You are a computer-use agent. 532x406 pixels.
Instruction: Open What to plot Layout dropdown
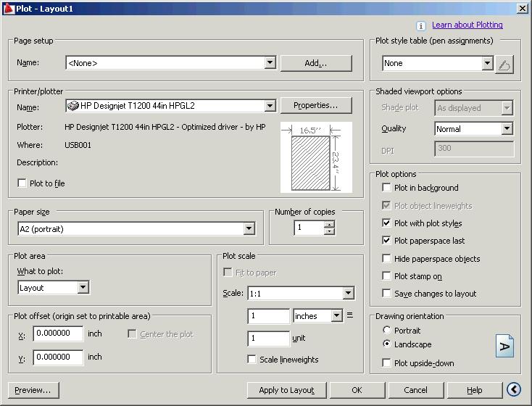tap(83, 287)
